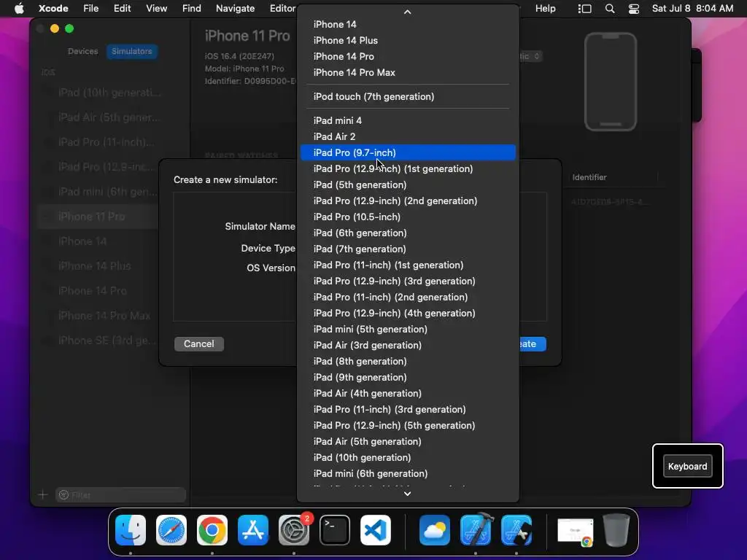
Task: Switch to the Simulators tab
Action: click(132, 52)
